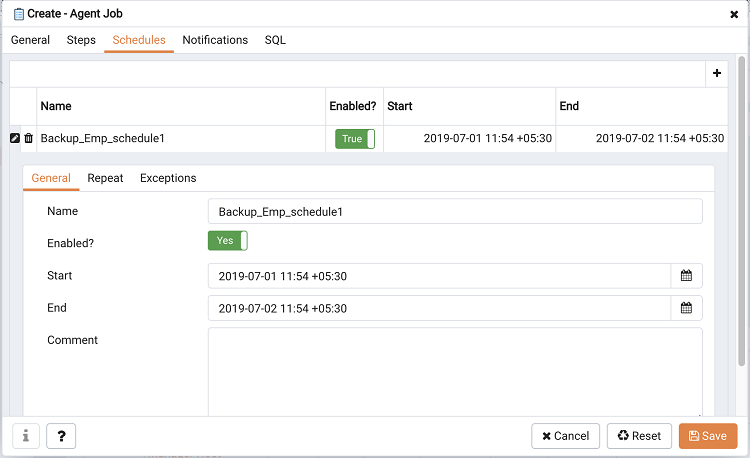Click the Reset button
Viewport: 750px width, 458px height.
pyautogui.click(x=639, y=436)
